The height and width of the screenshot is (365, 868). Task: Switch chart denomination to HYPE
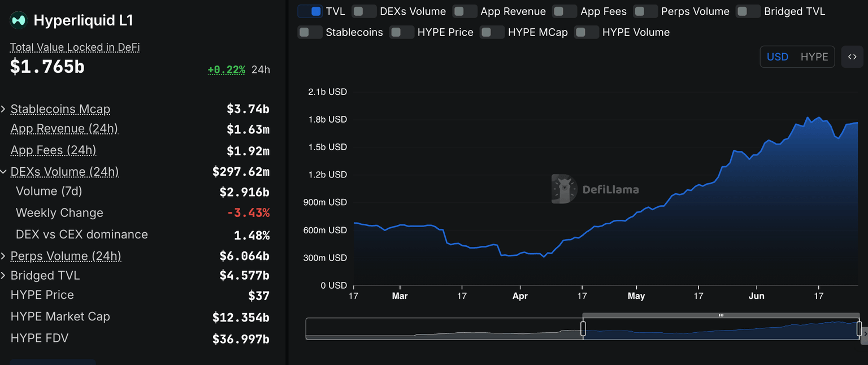814,57
